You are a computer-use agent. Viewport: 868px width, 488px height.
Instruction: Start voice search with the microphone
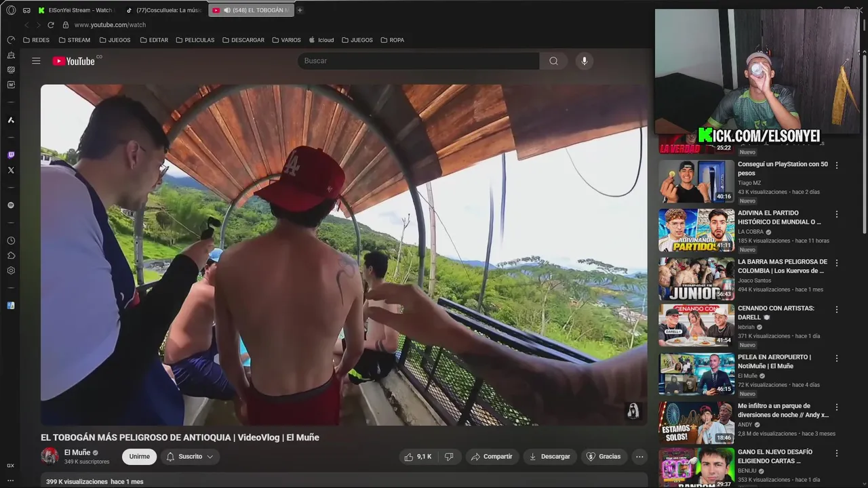pyautogui.click(x=585, y=61)
